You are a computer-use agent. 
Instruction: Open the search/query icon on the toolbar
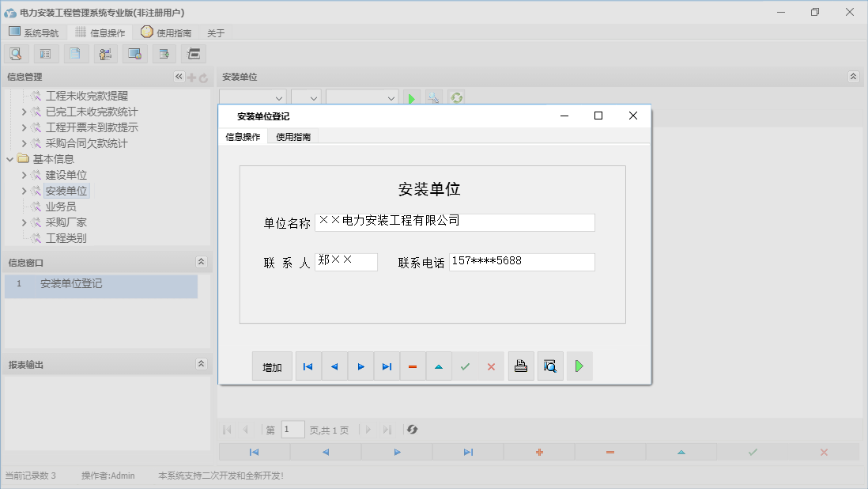(16, 53)
